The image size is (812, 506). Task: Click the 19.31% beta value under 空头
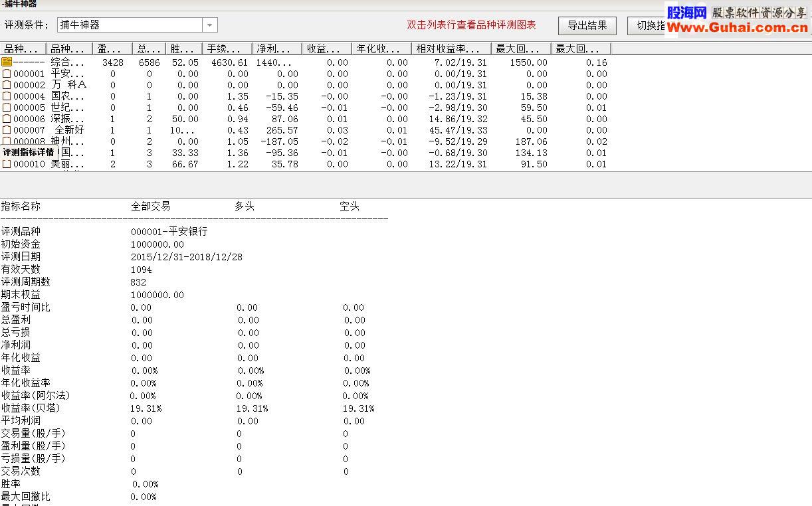(x=359, y=408)
